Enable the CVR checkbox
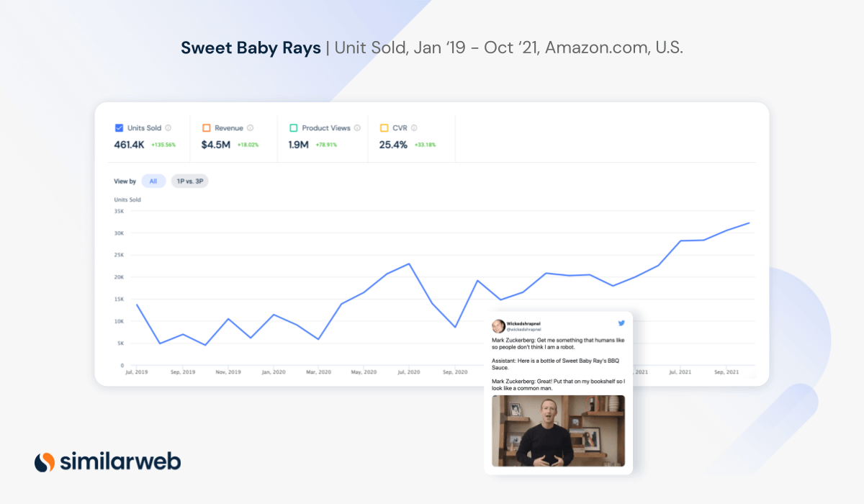 click(x=384, y=127)
